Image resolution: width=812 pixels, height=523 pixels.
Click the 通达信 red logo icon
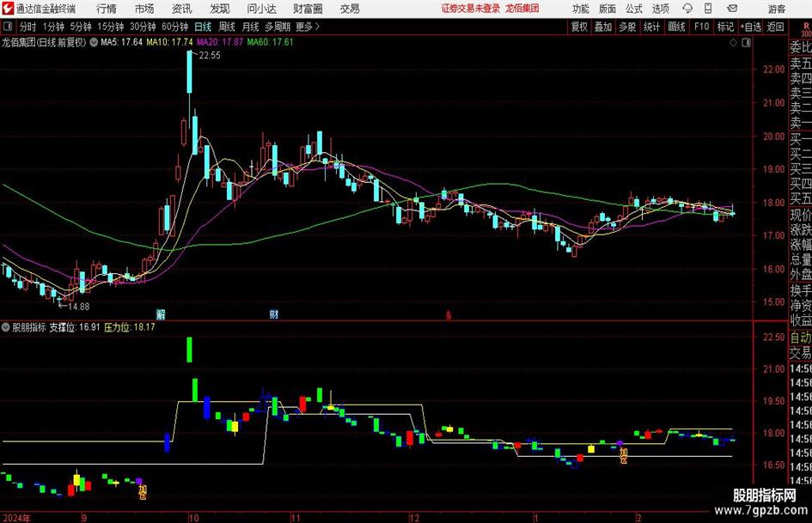point(9,9)
